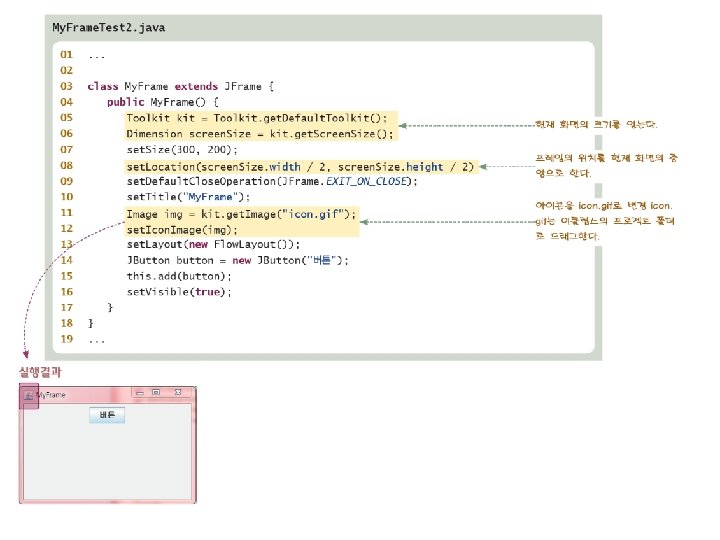This screenshot has width=720, height=540.
Task: Click the annotation '현재 화면의 크기를 얻는다.'
Action: tap(596, 124)
